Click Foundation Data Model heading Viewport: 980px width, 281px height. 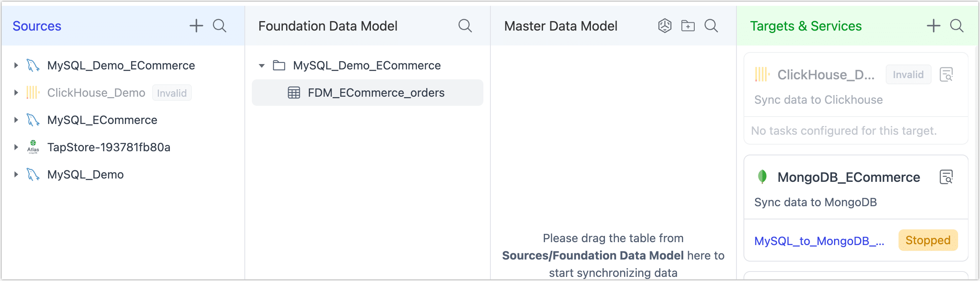(x=328, y=26)
